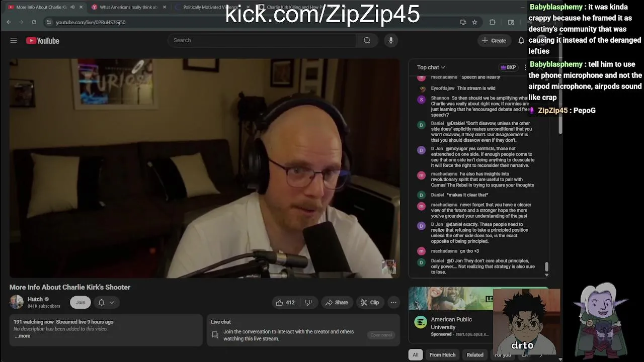Click the video player
This screenshot has width=644, height=362.
click(205, 168)
